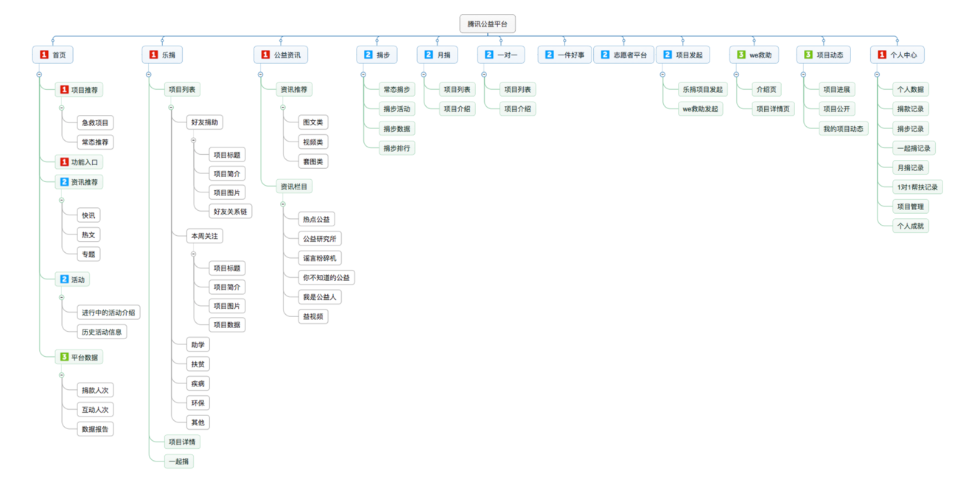Click the blue priority 2 marker on 志愿者平台

click(605, 55)
